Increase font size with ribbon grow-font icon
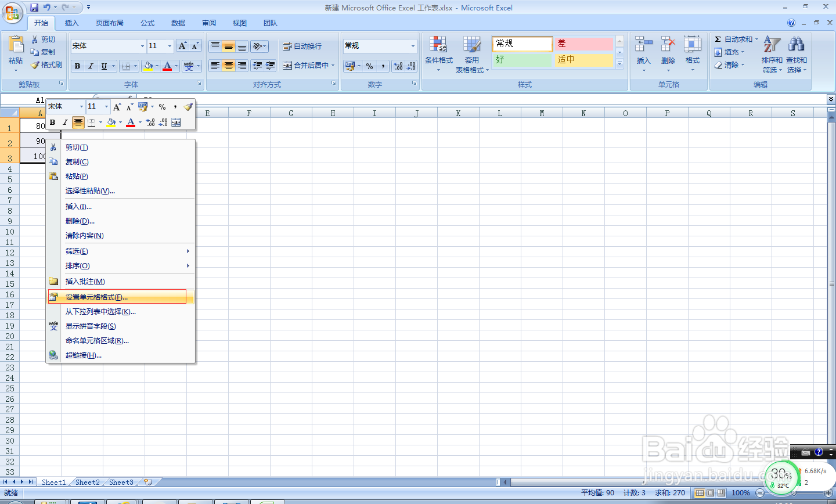Viewport: 836px width, 504px height. (182, 46)
